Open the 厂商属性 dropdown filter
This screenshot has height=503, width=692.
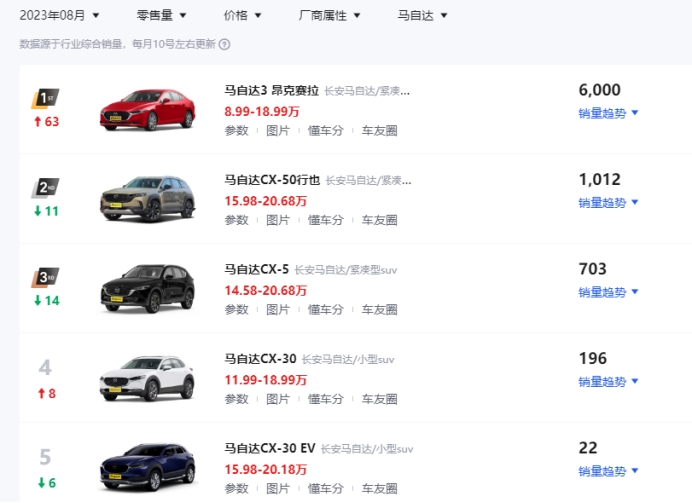329,15
